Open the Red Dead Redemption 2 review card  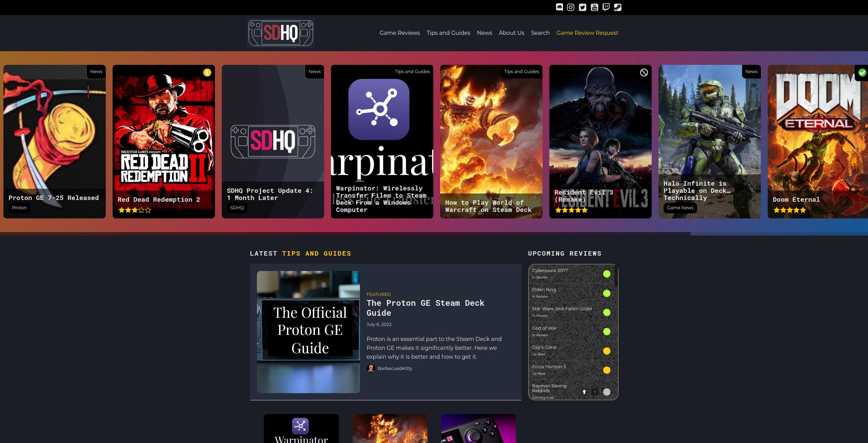coord(164,142)
